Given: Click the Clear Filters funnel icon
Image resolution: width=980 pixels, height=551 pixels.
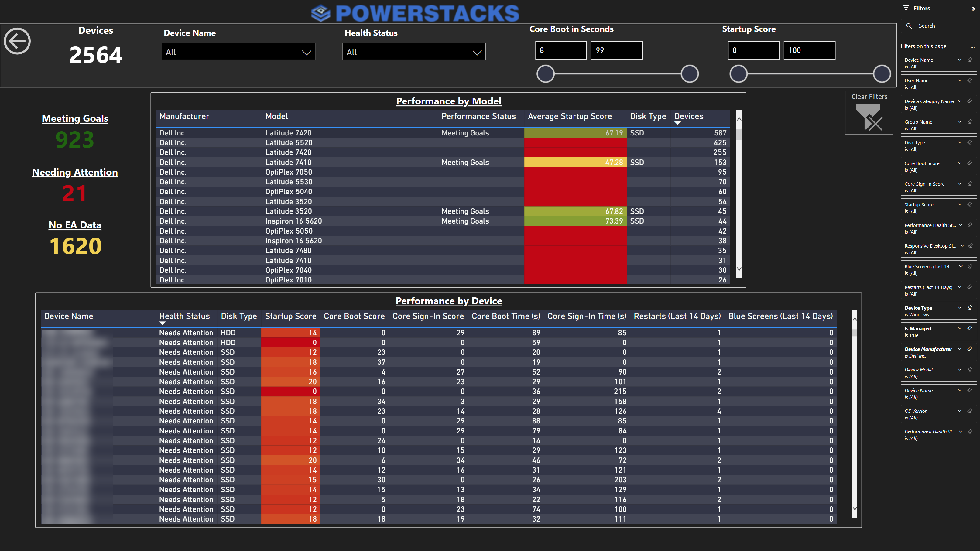Looking at the screenshot, I should click(869, 118).
